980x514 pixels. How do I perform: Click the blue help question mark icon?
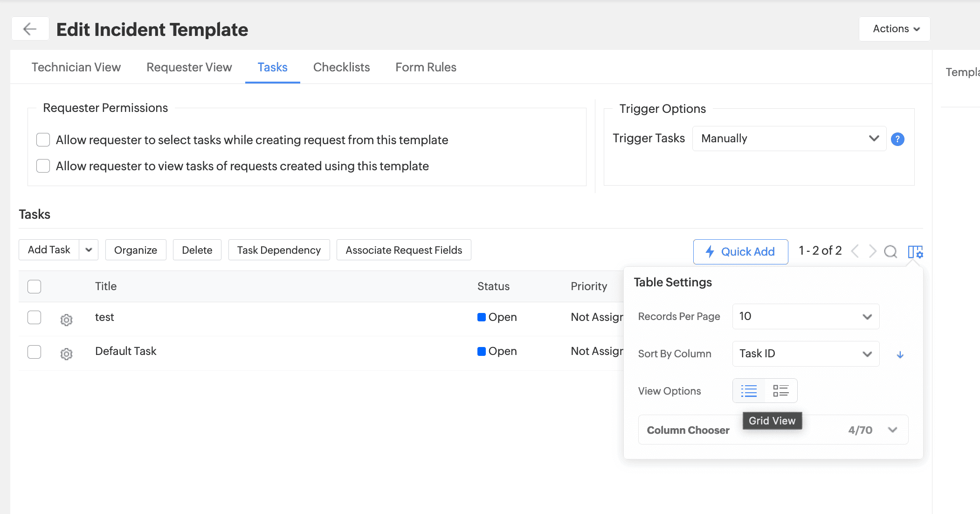coord(897,139)
